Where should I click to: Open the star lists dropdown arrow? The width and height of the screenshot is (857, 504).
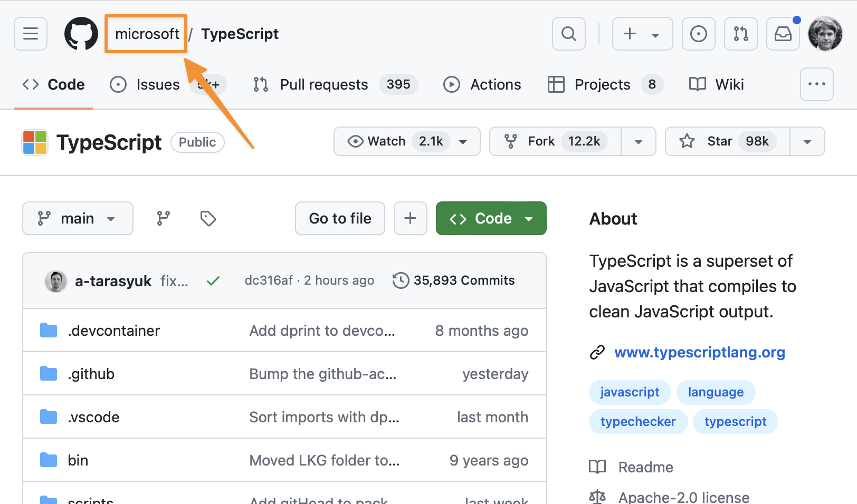[807, 141]
